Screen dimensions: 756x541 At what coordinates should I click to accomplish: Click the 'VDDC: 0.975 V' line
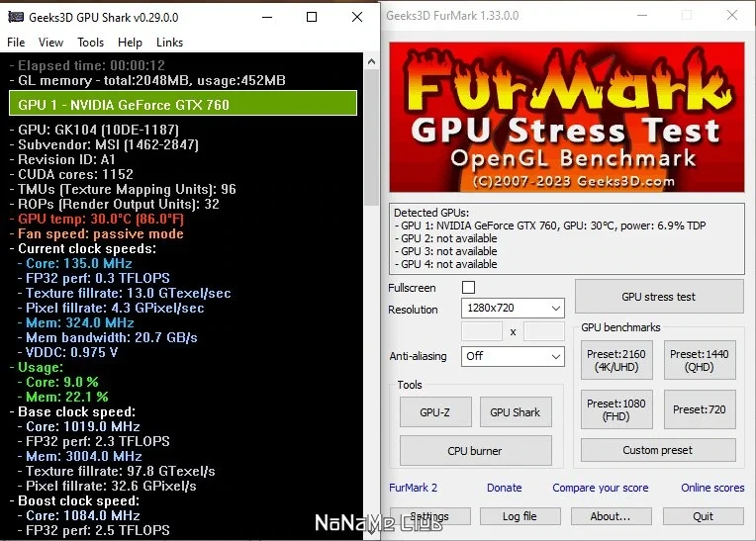[x=68, y=353]
